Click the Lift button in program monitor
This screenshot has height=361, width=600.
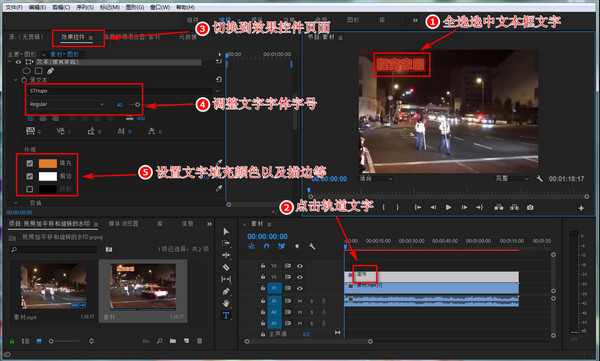click(x=499, y=207)
